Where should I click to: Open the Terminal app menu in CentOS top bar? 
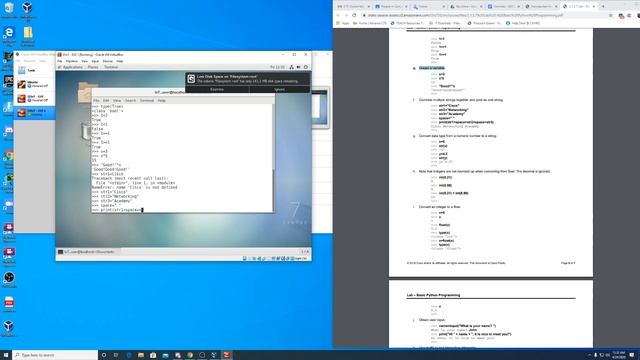coord(111,67)
